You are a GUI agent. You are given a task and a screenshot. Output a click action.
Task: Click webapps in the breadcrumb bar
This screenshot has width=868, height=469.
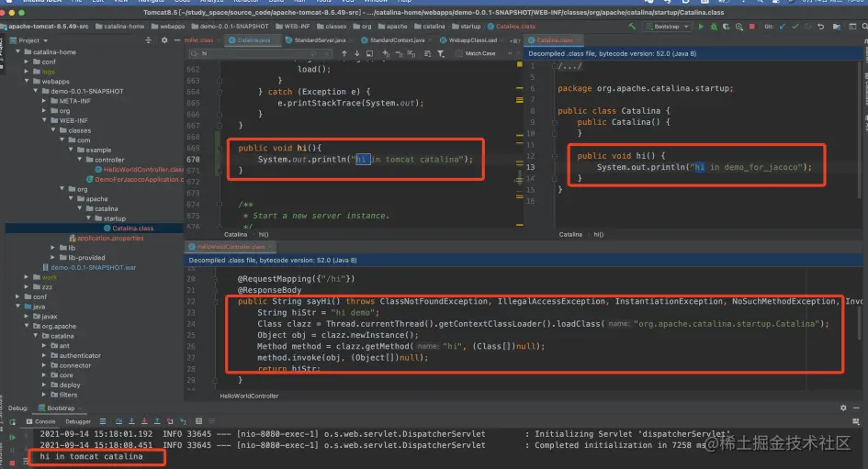pyautogui.click(x=168, y=26)
